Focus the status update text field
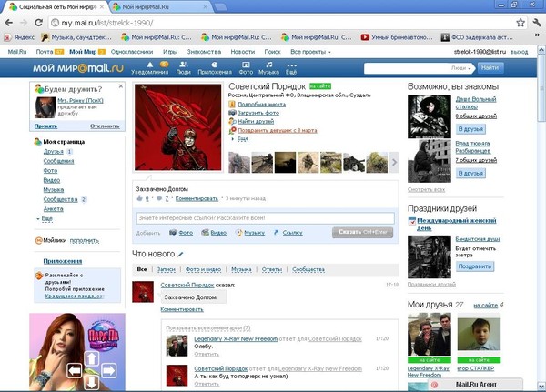This screenshot has width=546, height=392. [x=266, y=218]
